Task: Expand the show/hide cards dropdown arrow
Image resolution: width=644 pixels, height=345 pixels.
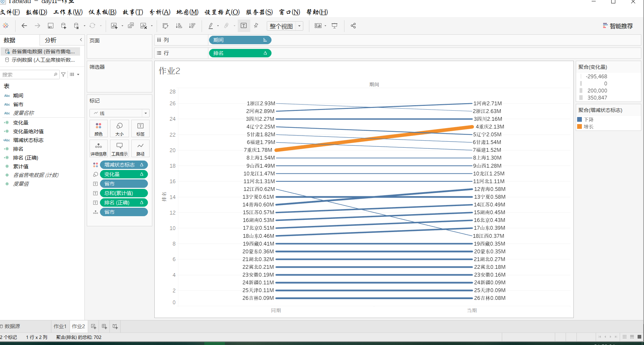Action: coord(325,26)
